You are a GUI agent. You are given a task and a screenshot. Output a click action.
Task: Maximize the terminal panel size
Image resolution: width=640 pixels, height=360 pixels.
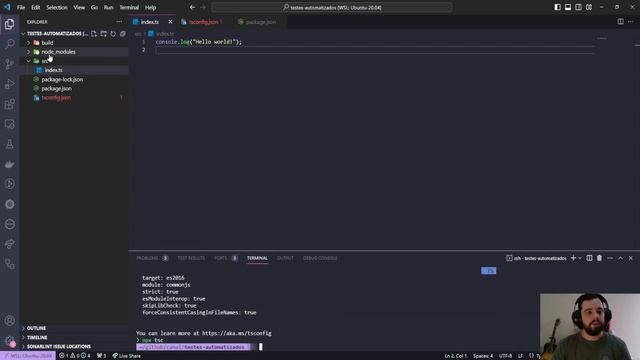(x=620, y=258)
